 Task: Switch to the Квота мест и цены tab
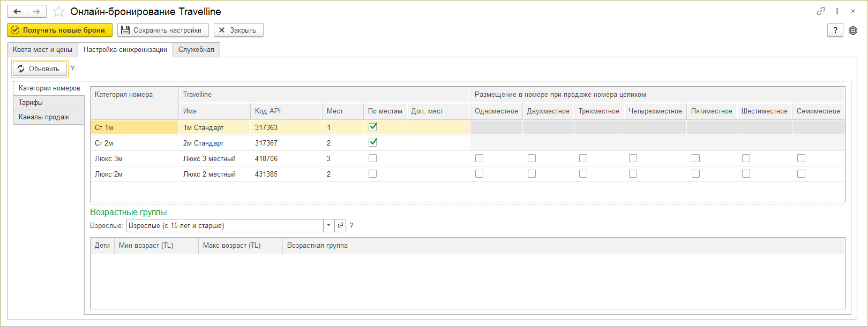pos(42,50)
